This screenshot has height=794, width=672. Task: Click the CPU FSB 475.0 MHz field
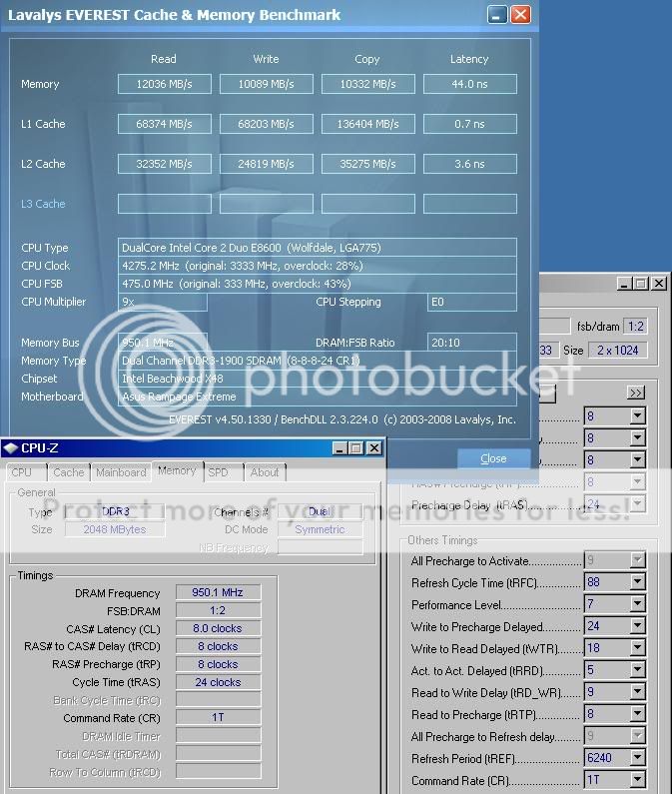tap(317, 284)
